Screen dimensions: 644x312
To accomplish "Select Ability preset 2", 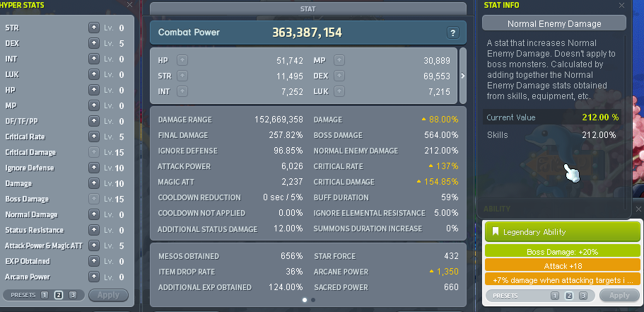I will pyautogui.click(x=569, y=296).
